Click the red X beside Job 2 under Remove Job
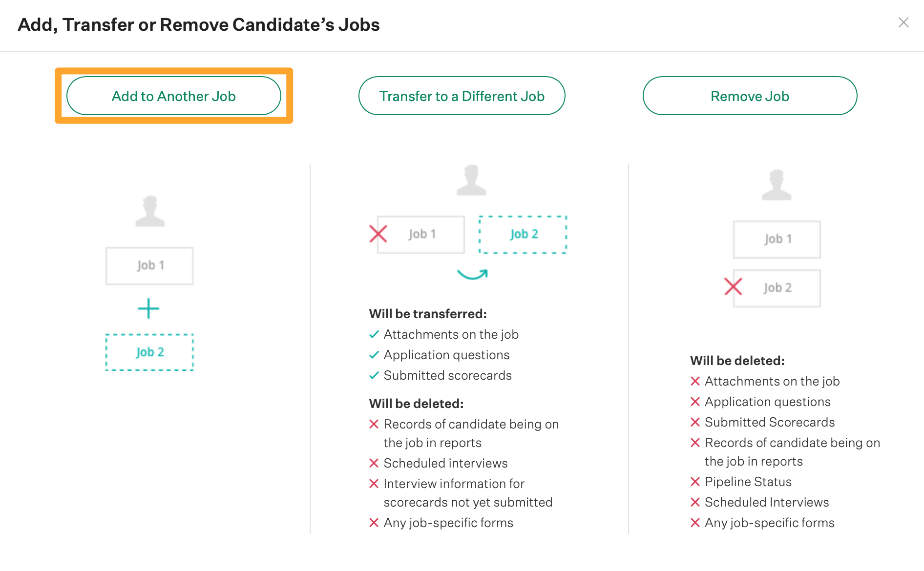 point(733,286)
